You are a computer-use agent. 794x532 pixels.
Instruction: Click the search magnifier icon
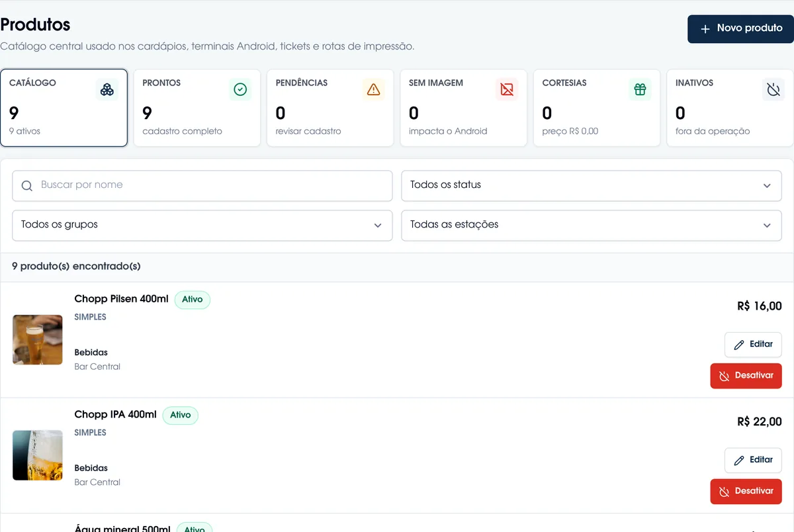coord(27,186)
